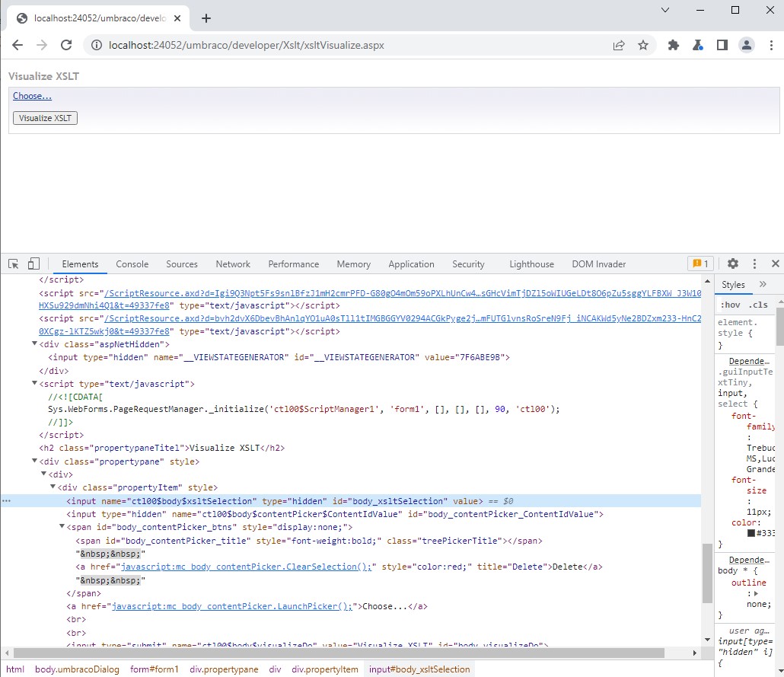Select body.umbracoDialog in the breadcrumb
Viewport: 784px width, 677px height.
click(x=77, y=669)
